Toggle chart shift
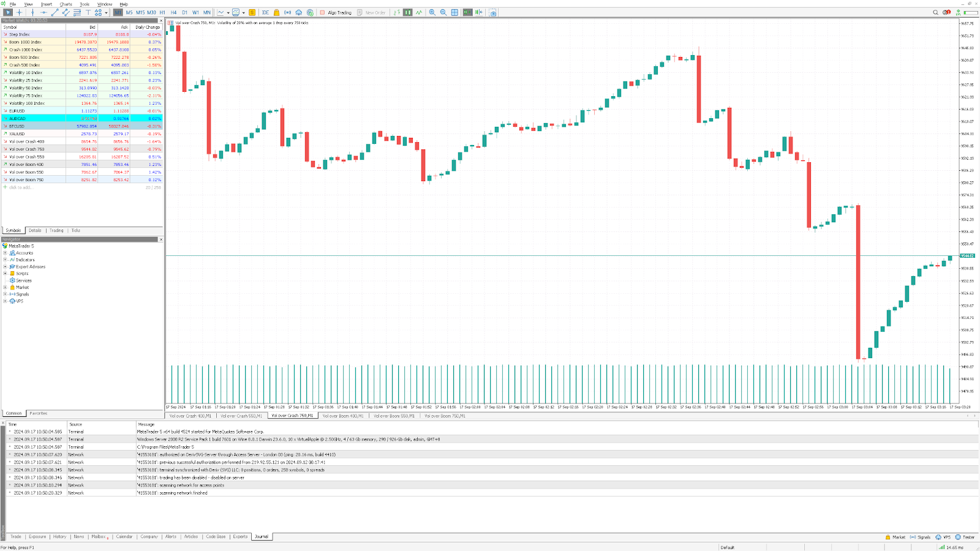 coord(478,12)
